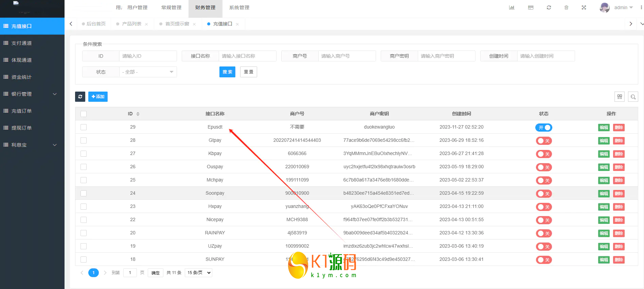644x289 pixels.
Task: Enable the Gtpay status switch
Action: (543, 141)
